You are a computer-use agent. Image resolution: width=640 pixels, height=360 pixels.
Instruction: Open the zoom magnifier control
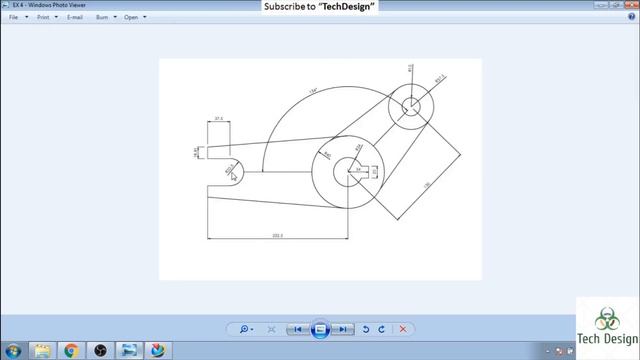246,329
